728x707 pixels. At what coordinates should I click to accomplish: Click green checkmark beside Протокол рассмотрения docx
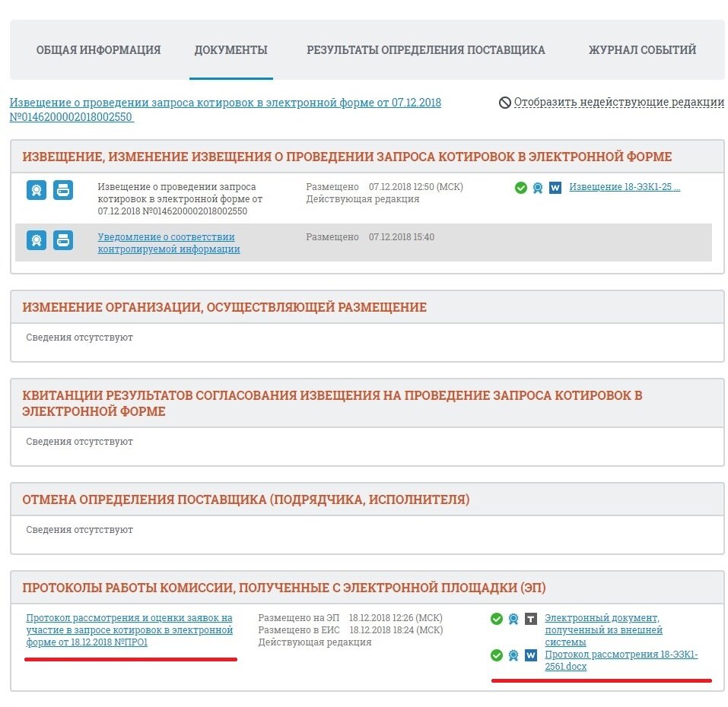tap(497, 655)
